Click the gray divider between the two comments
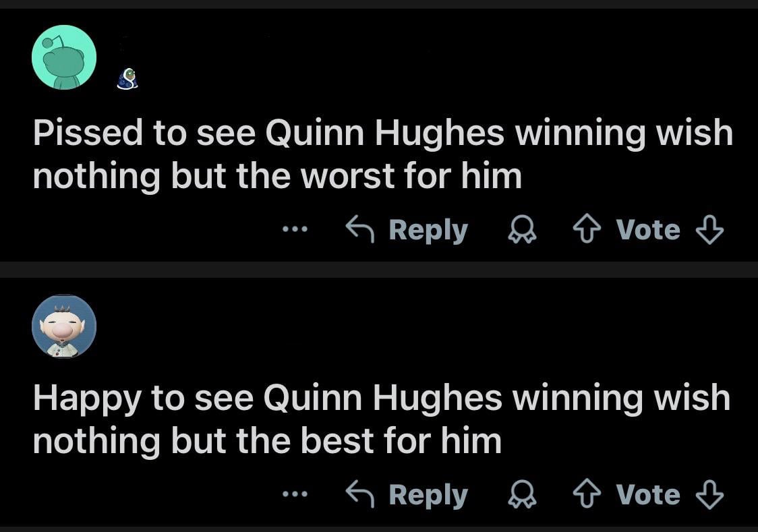This screenshot has height=532, width=758. (379, 269)
